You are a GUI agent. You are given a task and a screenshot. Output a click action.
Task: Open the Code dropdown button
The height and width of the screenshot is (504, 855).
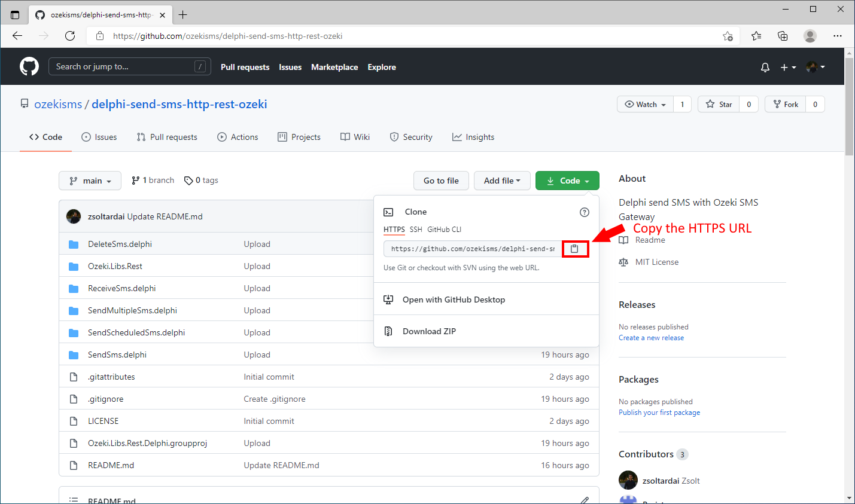tap(567, 180)
